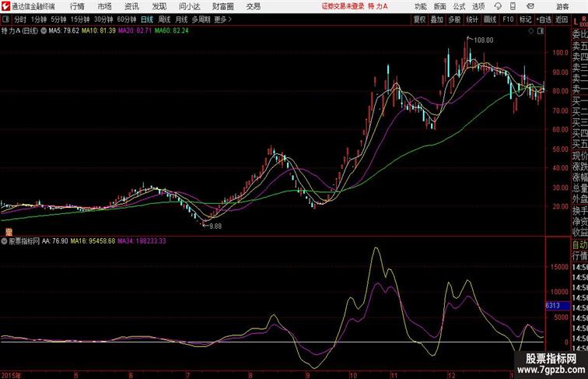This screenshot has height=379, width=588.
Task: Open 多周期 multi-period view
Action: click(201, 19)
